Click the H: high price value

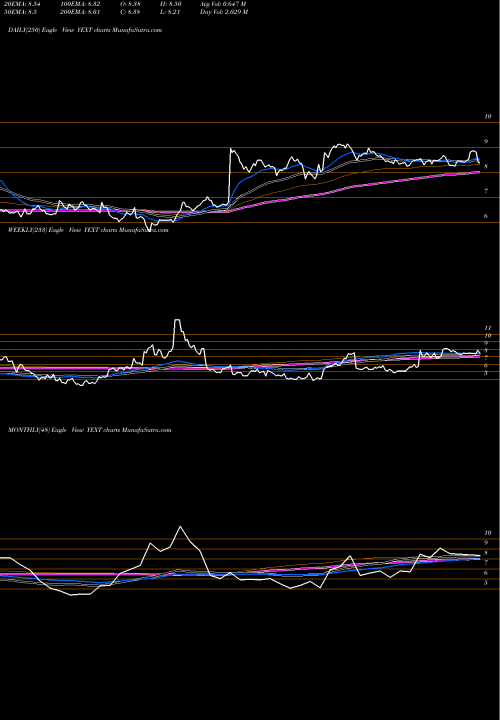pos(171,4)
